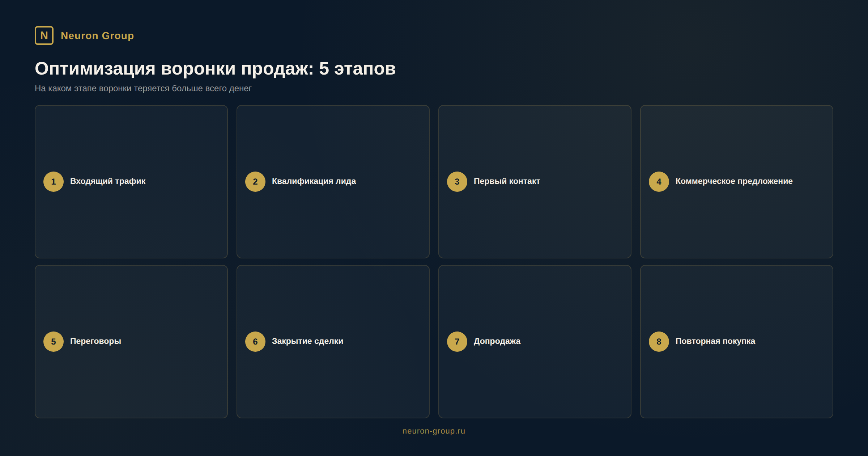Click the Neuron Group brand name
This screenshot has width=868, height=456.
[97, 36]
